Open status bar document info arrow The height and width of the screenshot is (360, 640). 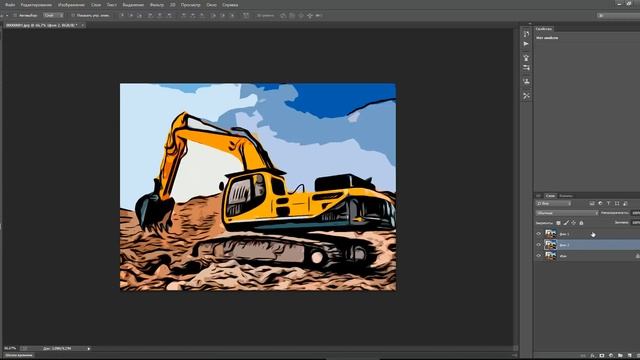(89, 349)
